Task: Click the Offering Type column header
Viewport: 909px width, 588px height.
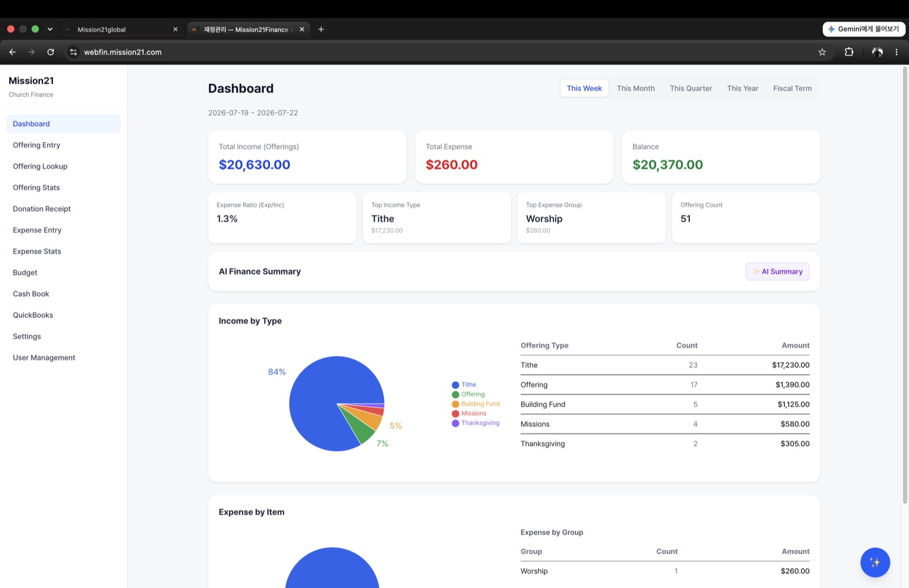Action: (x=544, y=345)
